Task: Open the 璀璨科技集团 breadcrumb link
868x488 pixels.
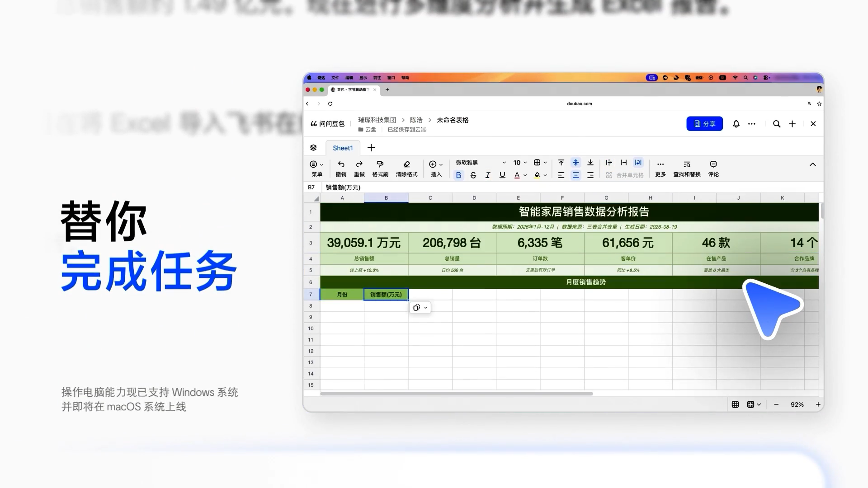Action: [377, 120]
